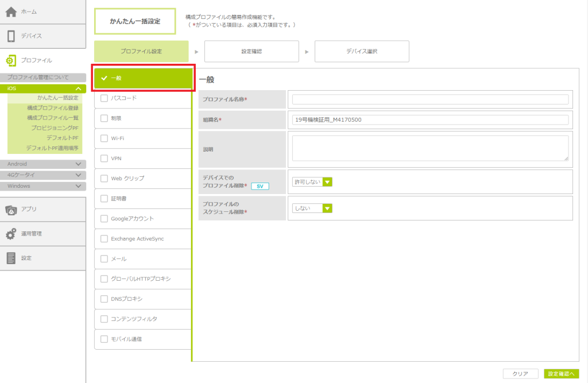This screenshot has height=383, width=588.
Task: Open 構成プロファイル一覧 link in sidebar
Action: (x=52, y=118)
